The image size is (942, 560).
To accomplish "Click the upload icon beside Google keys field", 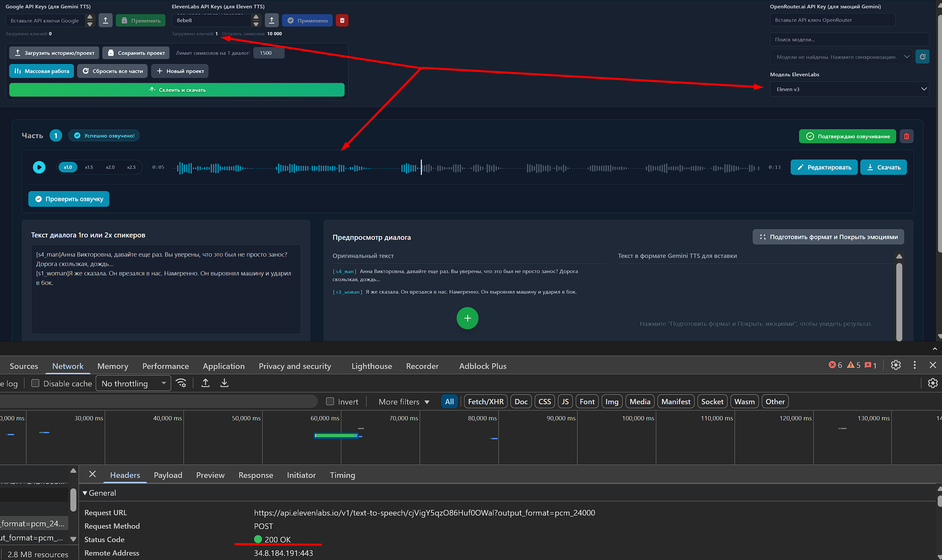I will pyautogui.click(x=105, y=21).
